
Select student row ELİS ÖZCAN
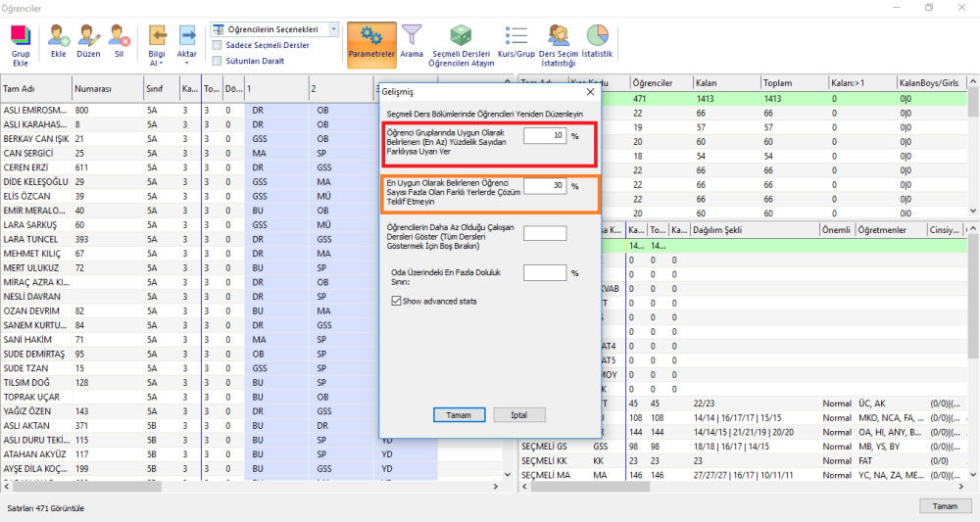[187, 196]
